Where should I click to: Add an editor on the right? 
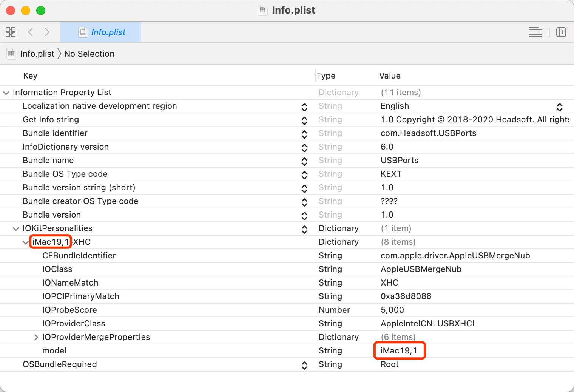click(x=561, y=32)
